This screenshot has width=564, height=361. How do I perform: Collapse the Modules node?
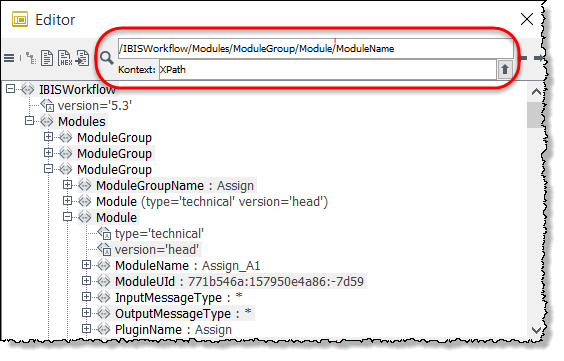coord(29,121)
